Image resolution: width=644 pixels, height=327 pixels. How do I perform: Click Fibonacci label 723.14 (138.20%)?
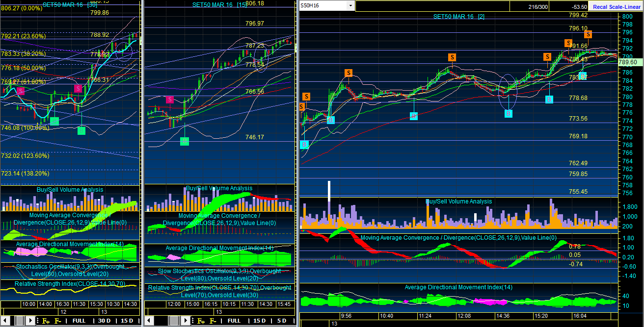25,174
